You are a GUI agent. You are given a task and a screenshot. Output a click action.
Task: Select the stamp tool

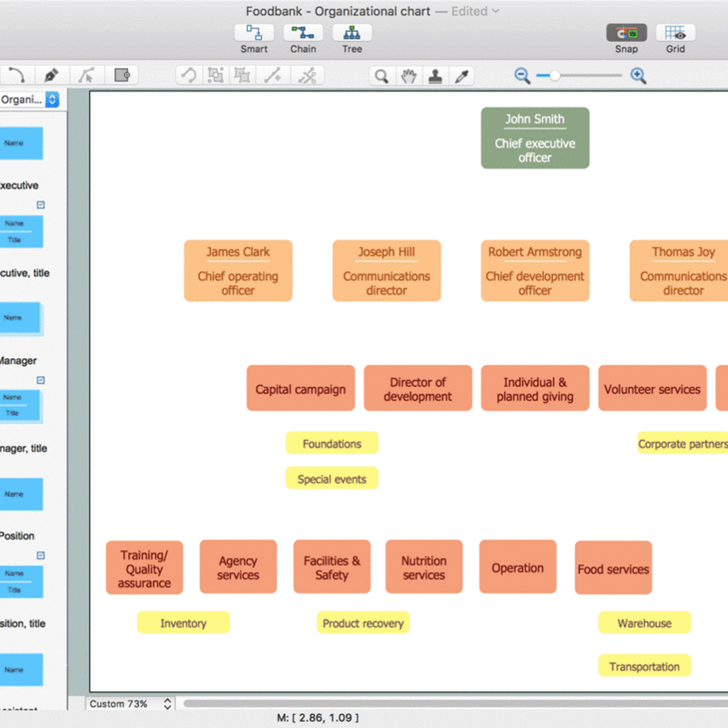(x=435, y=76)
